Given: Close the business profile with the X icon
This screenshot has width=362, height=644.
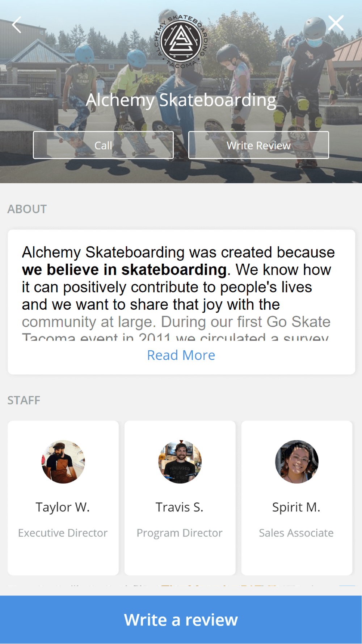Looking at the screenshot, I should [x=336, y=23].
